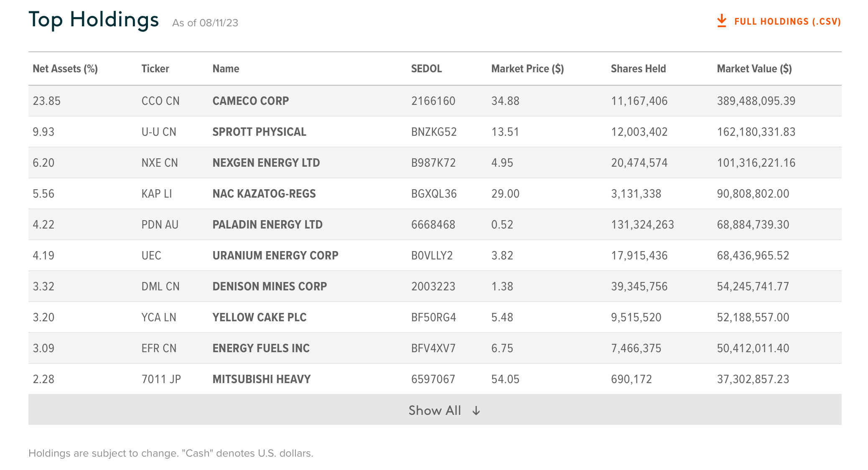Click the 9.93 net assets value
868x470 pixels.
(43, 132)
